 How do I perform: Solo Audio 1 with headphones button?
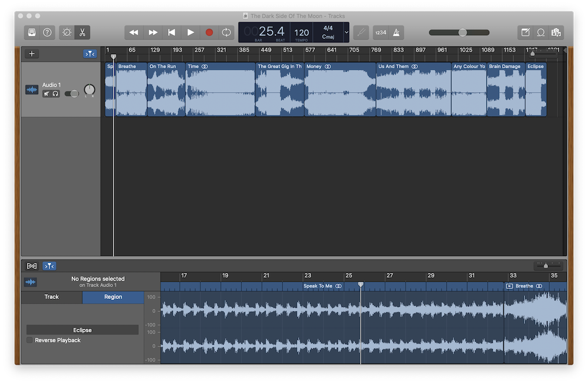tap(55, 94)
